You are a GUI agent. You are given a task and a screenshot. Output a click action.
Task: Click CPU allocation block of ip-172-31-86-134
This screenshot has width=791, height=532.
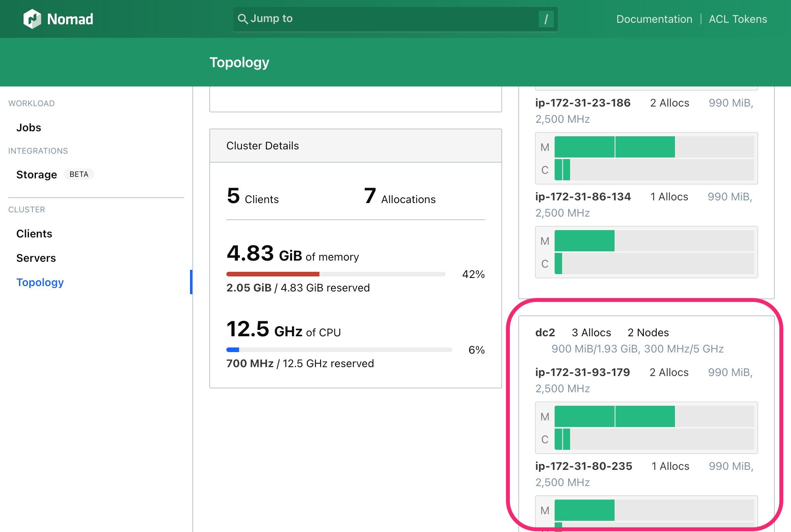click(558, 263)
